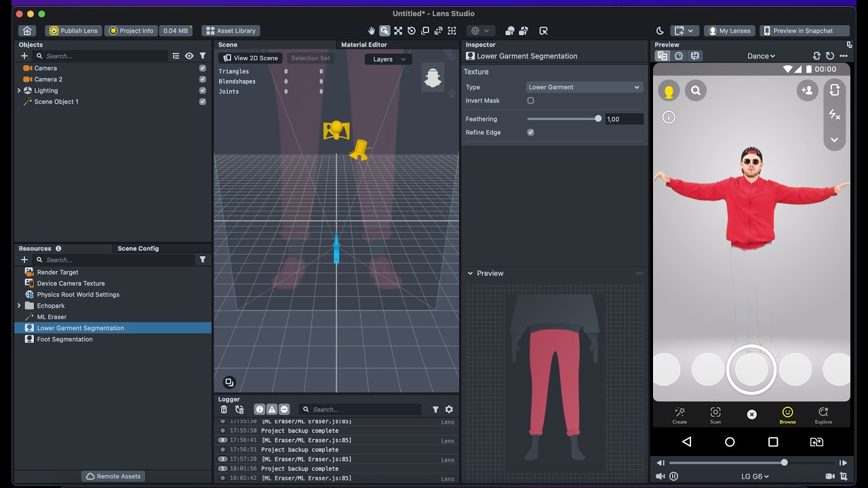Click the View 2D Scene button
This screenshot has height=488, width=868.
(x=250, y=58)
